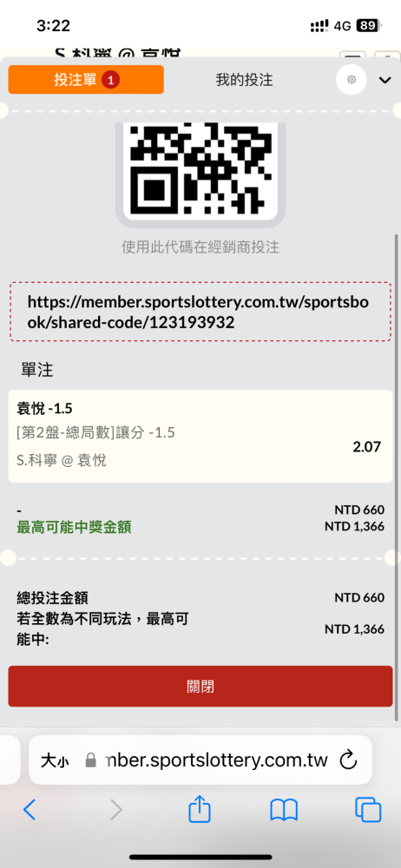Open Safari bookmarks book icon

pyautogui.click(x=284, y=811)
